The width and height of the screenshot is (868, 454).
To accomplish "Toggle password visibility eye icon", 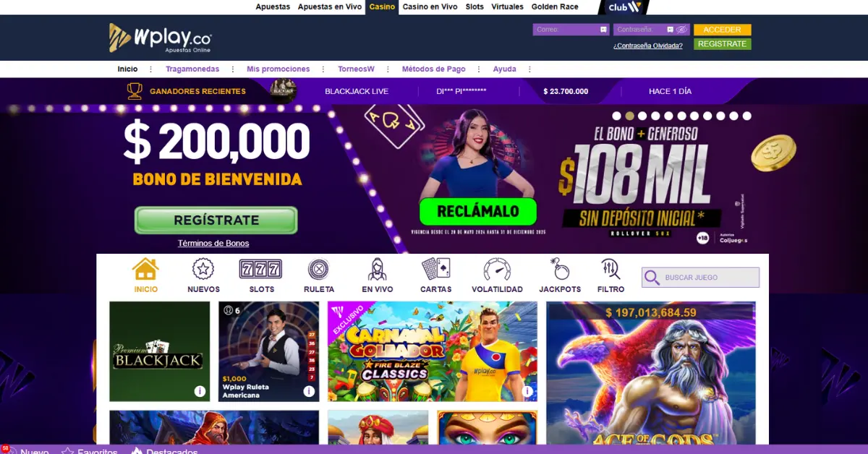I will point(681,30).
